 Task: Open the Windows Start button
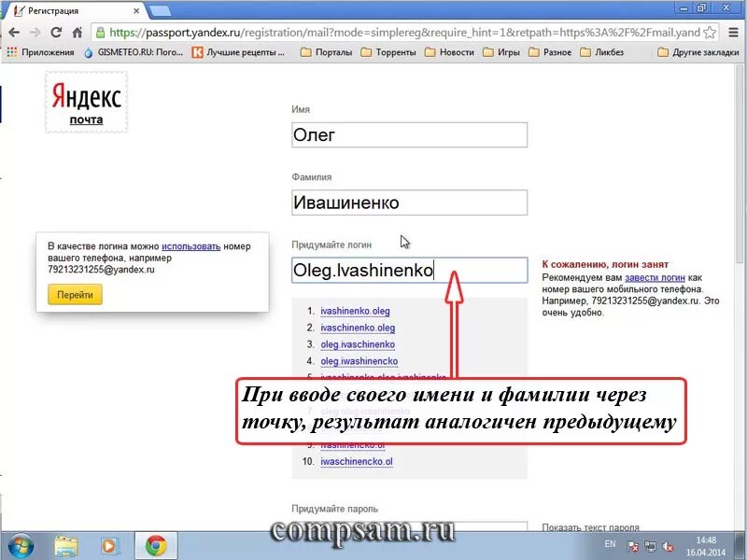point(21,546)
